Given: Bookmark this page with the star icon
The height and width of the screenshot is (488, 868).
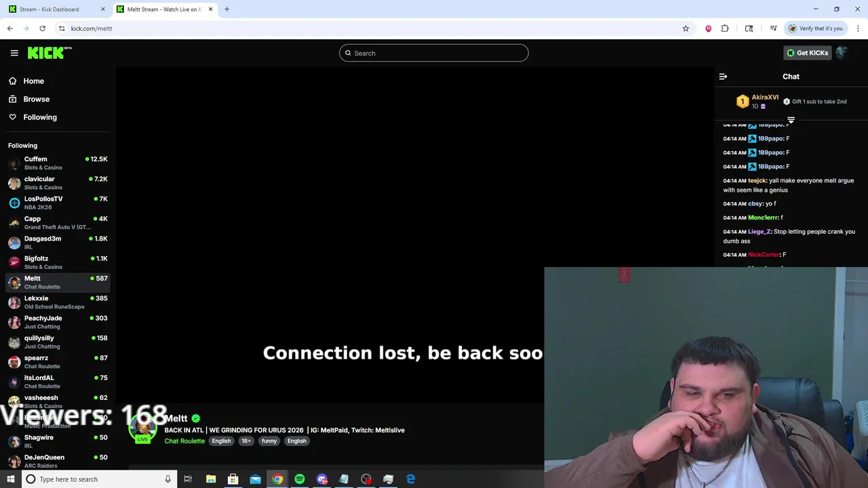Looking at the screenshot, I should pyautogui.click(x=686, y=28).
